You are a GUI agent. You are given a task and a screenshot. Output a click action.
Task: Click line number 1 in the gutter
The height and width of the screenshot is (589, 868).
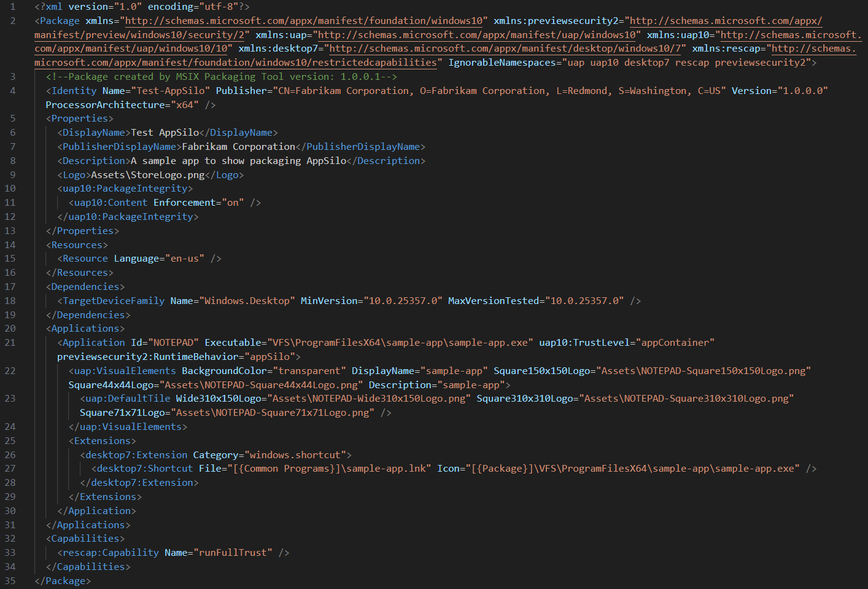click(x=13, y=7)
